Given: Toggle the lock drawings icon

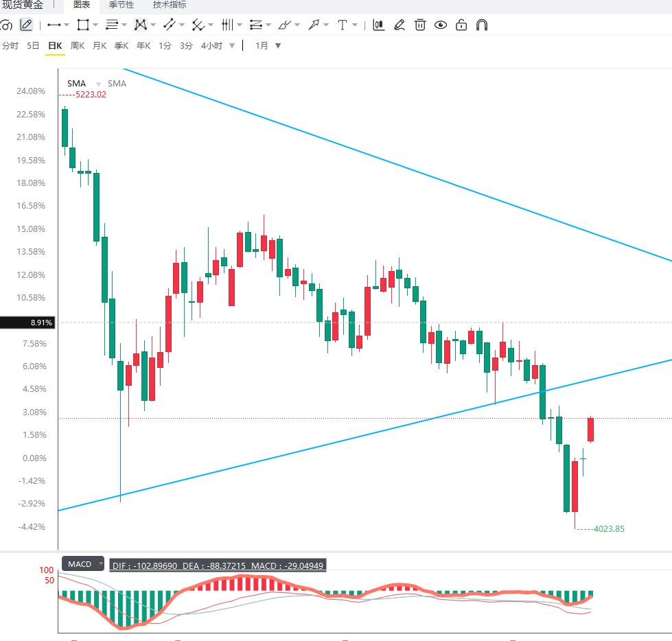Looking at the screenshot, I should (x=461, y=25).
